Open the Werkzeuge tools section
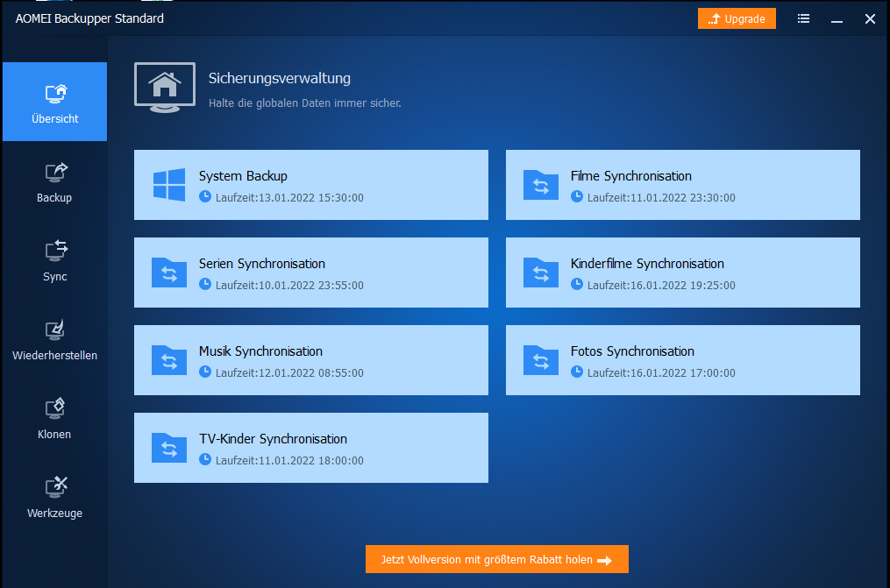The image size is (890, 588). click(54, 497)
